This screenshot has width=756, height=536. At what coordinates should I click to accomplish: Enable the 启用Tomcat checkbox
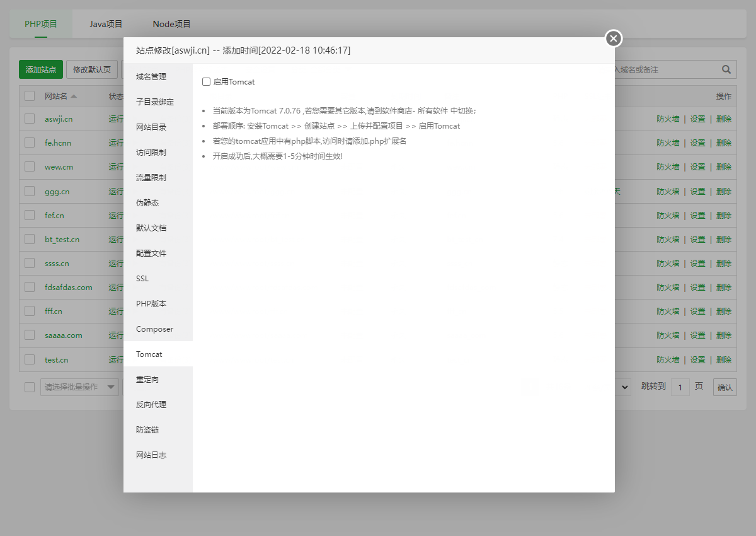point(205,81)
